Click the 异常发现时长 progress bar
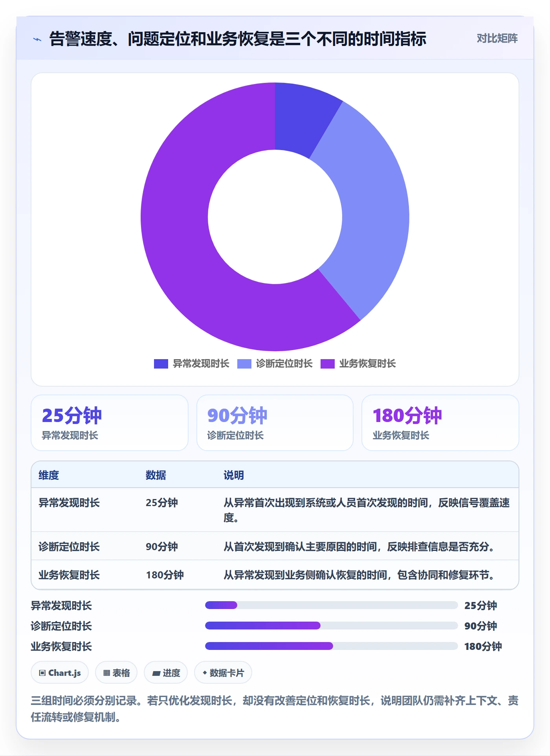This screenshot has width=550, height=756. point(331,605)
